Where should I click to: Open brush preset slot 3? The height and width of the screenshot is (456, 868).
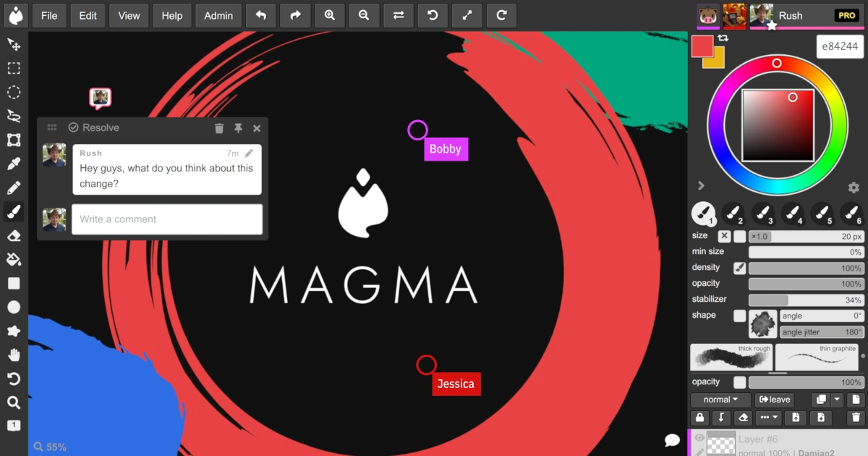click(763, 214)
